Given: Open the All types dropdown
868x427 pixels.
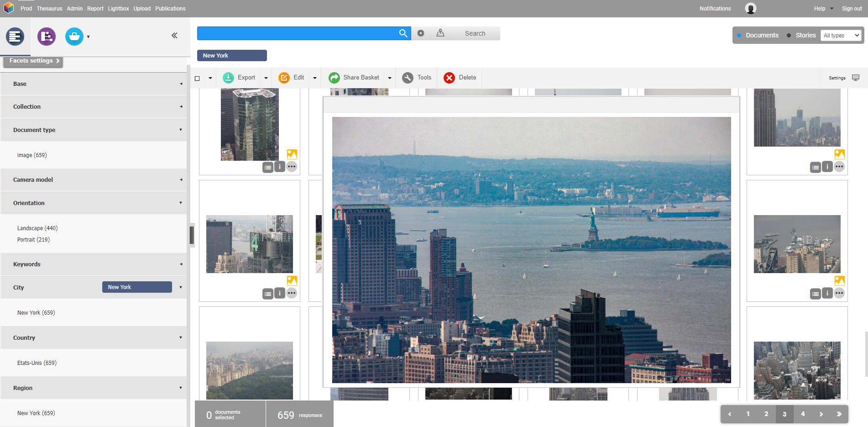Looking at the screenshot, I should 841,35.
